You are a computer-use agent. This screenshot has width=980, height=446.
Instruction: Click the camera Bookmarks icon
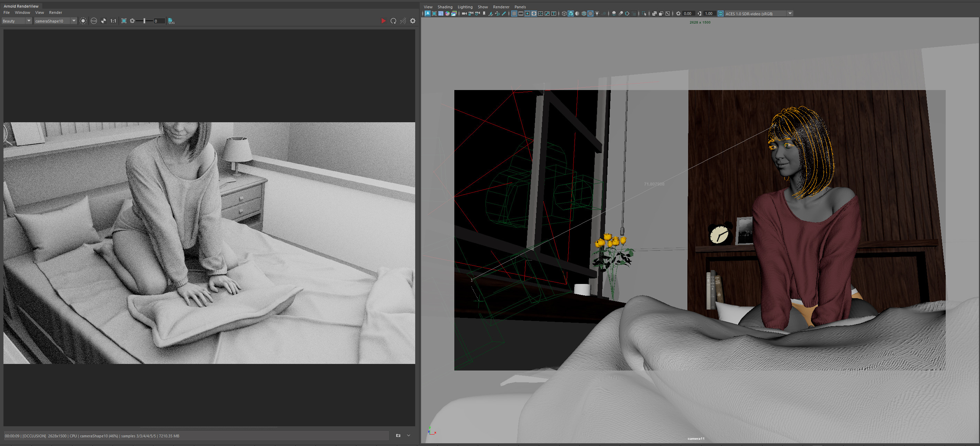coord(484,14)
